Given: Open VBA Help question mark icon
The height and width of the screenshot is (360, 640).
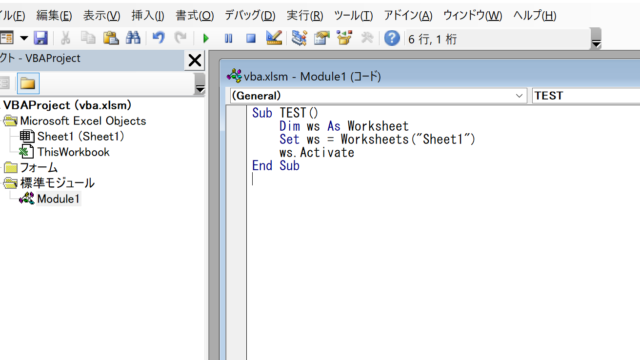Looking at the screenshot, I should pos(392,38).
